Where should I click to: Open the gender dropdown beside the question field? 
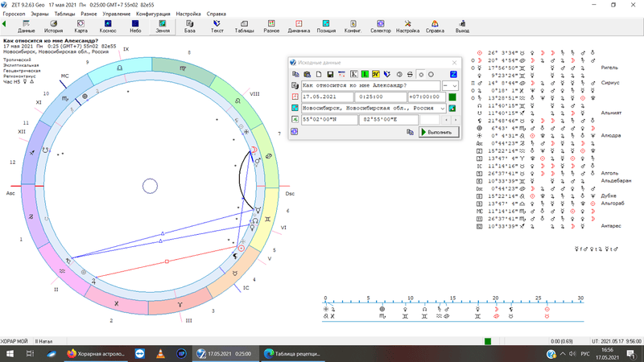pos(454,85)
